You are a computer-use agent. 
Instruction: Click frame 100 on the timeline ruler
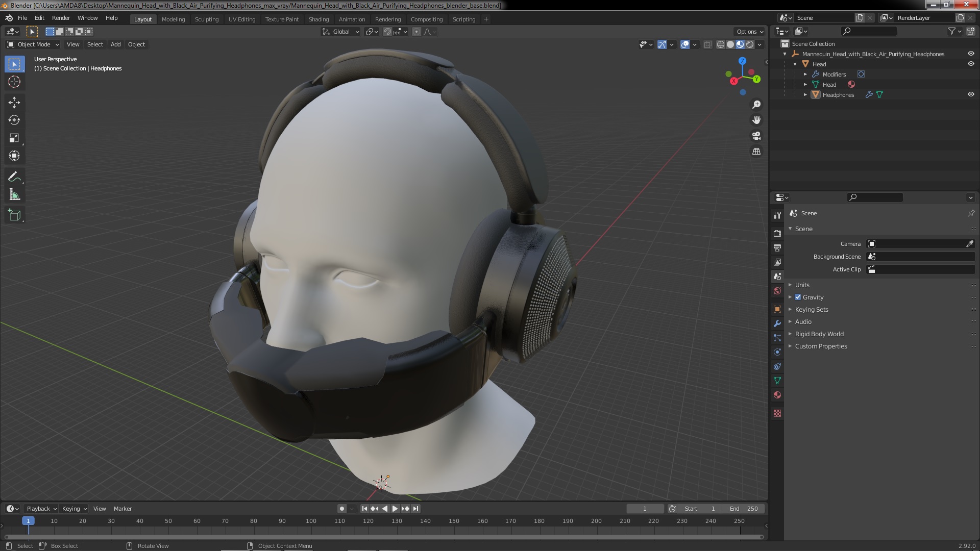[x=311, y=521]
